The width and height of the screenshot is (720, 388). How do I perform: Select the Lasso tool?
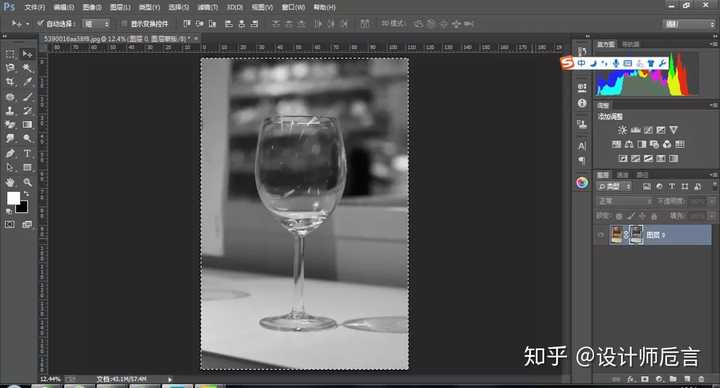tap(10, 68)
